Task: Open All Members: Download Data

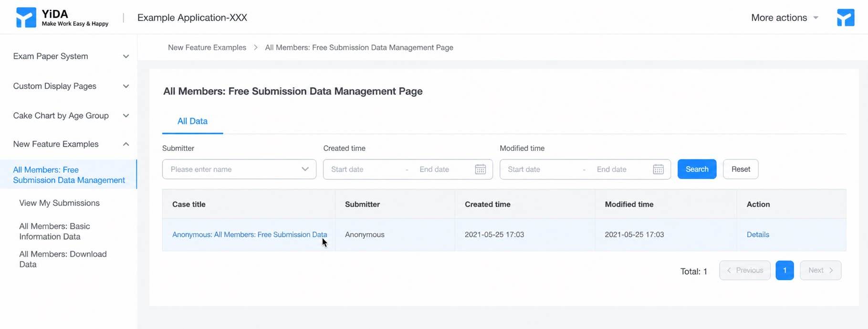Action: [x=63, y=259]
